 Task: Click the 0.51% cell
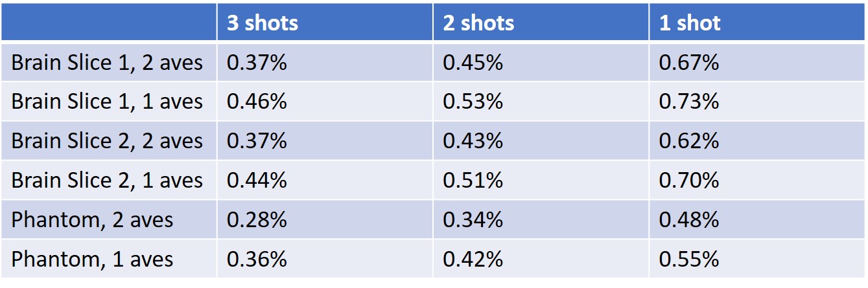click(x=473, y=180)
